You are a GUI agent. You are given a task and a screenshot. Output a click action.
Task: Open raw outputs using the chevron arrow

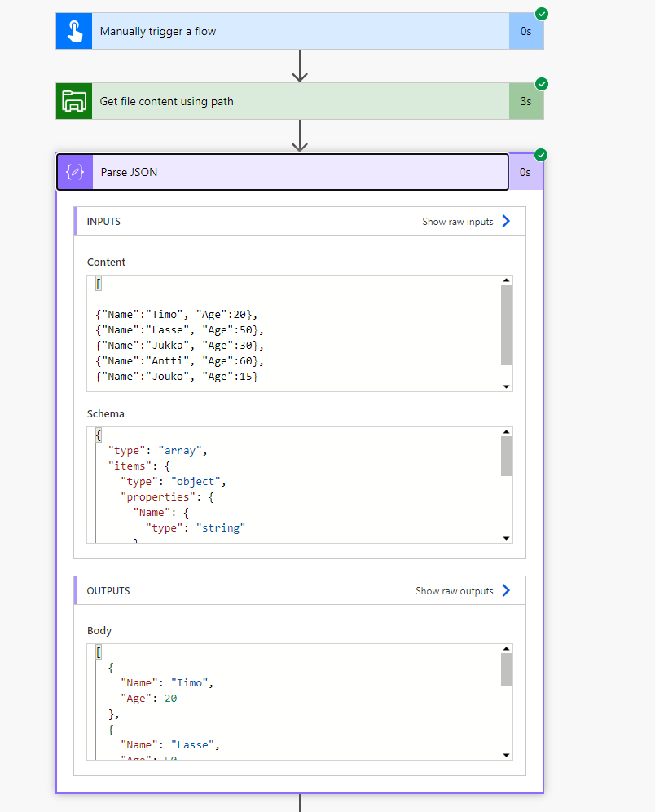pos(506,590)
